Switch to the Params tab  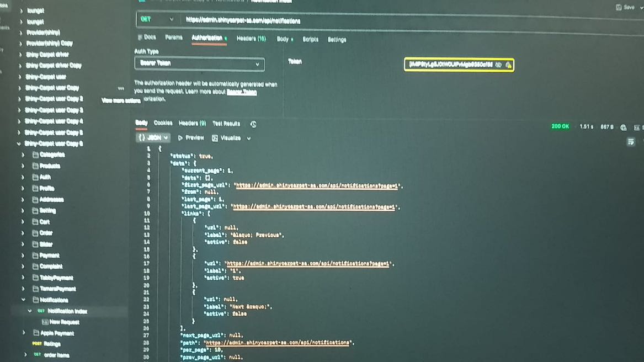173,38
